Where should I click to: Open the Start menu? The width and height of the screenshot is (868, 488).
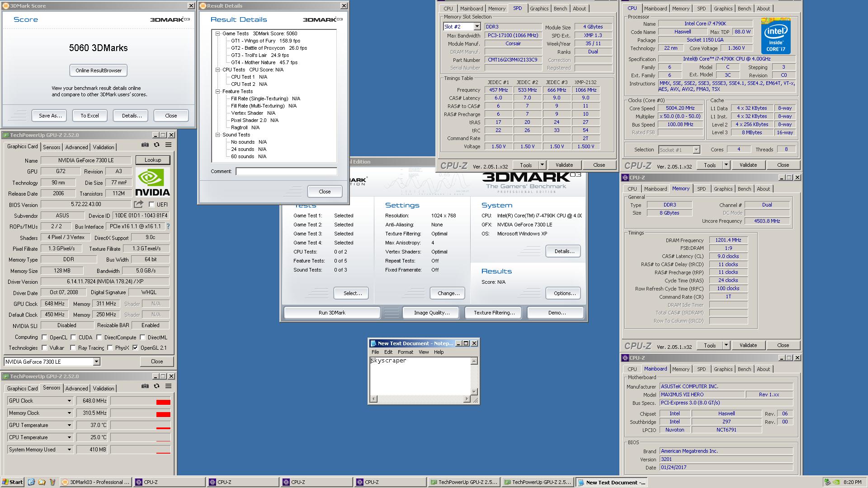pos(13,482)
